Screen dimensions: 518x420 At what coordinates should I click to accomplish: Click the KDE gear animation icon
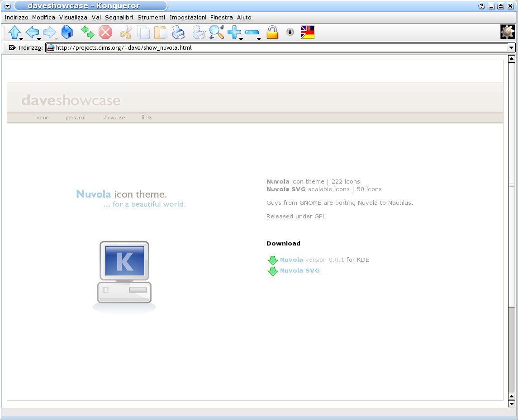coord(508,32)
